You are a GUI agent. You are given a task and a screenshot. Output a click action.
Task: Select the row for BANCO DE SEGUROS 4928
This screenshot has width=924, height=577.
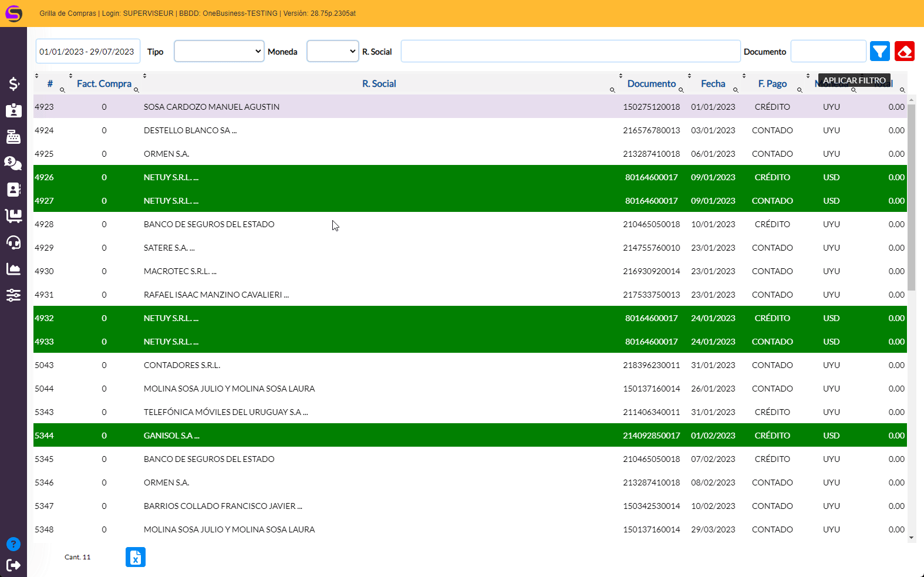208,224
